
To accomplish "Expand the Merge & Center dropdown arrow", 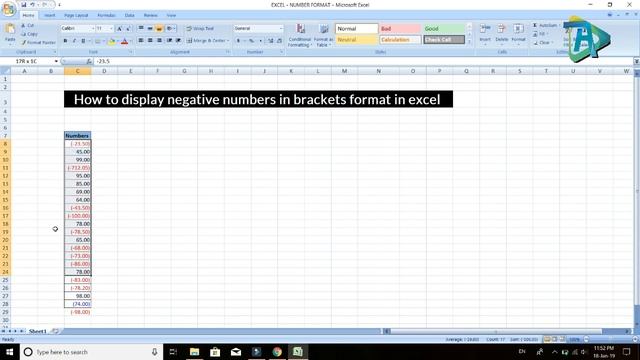I will tap(228, 41).
